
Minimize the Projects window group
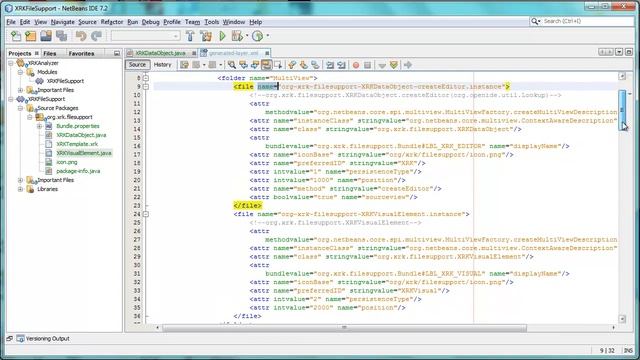click(117, 53)
